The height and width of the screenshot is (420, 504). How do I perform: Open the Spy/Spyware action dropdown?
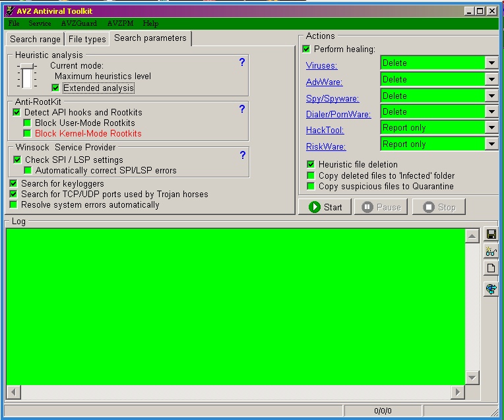point(491,96)
